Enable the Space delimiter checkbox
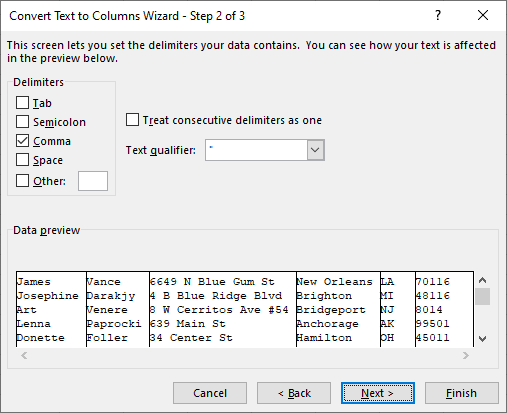Image resolution: width=507 pixels, height=413 pixels. pos(22,160)
